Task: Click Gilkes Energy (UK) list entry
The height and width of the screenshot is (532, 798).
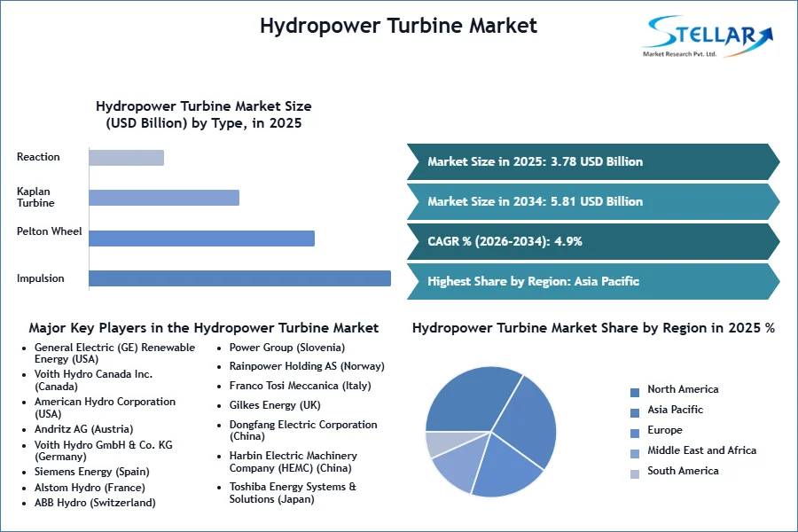Action: (x=275, y=405)
